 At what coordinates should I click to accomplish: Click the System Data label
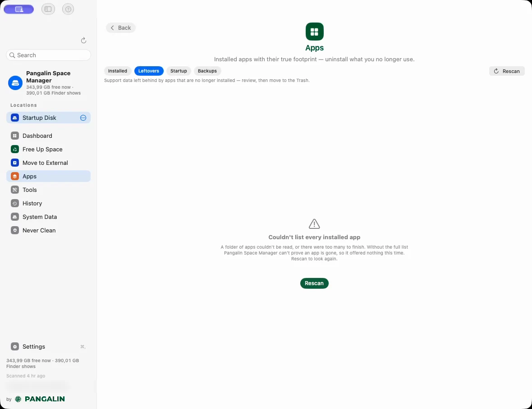pos(40,217)
